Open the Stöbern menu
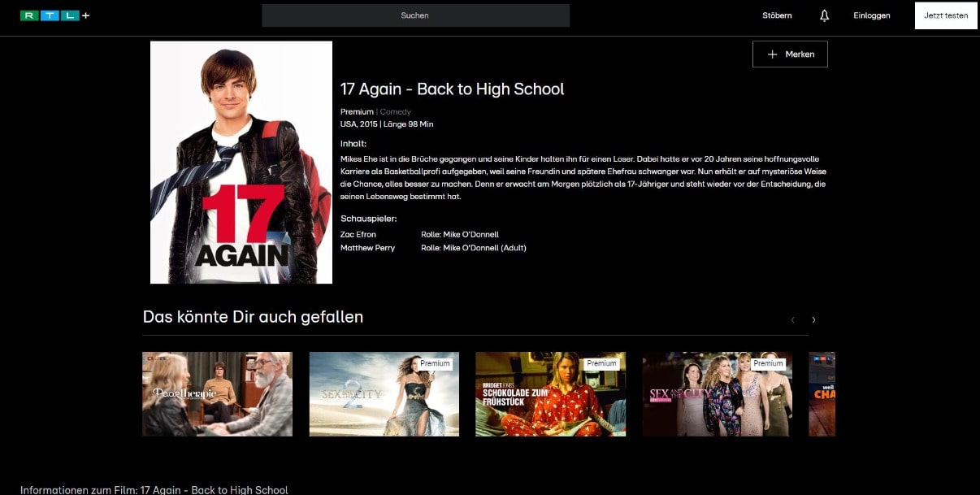The width and height of the screenshot is (980, 495). tap(777, 15)
